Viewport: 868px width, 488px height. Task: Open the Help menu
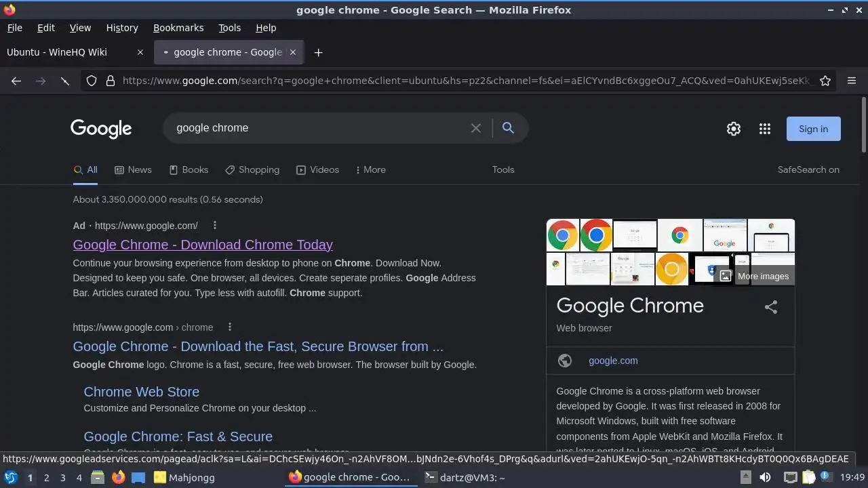266,28
